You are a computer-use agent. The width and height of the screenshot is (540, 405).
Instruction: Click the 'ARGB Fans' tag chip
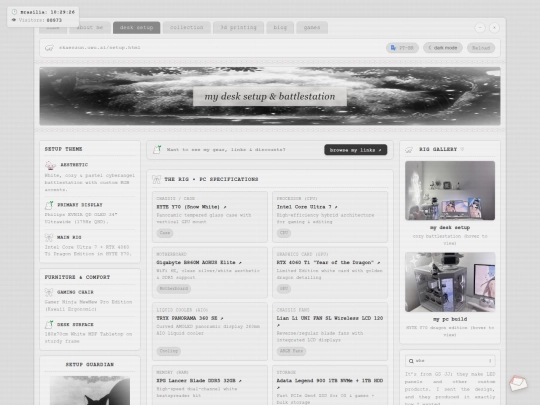click(x=291, y=351)
